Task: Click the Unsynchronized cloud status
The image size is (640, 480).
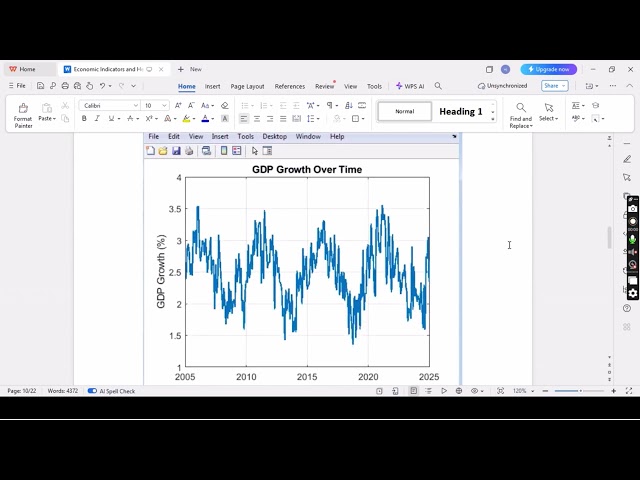Action: click(x=502, y=86)
